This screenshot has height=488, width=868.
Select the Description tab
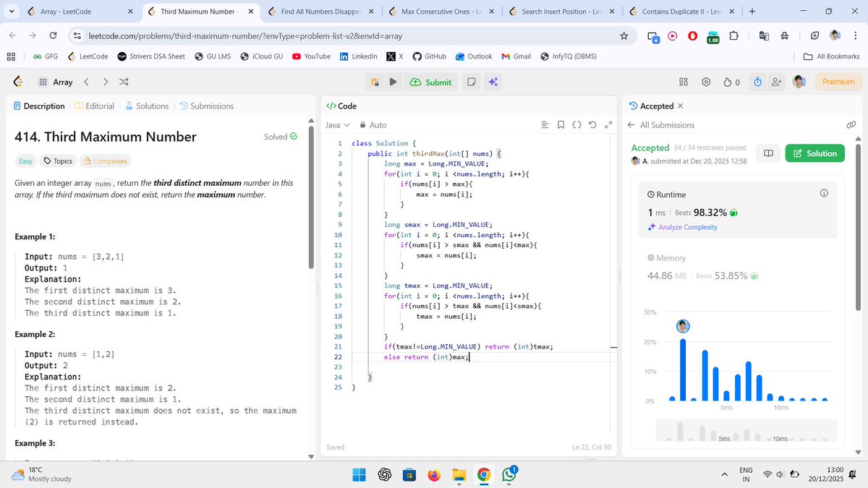[x=39, y=106]
